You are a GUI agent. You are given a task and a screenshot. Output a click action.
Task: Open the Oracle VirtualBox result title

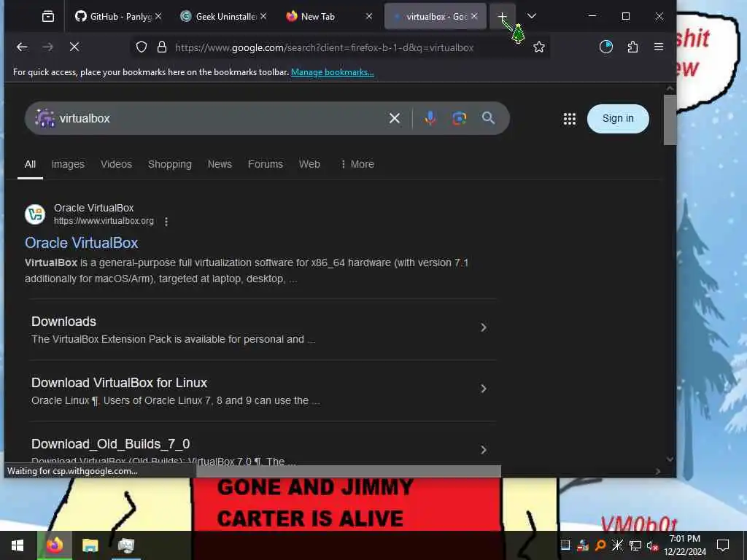pos(82,243)
